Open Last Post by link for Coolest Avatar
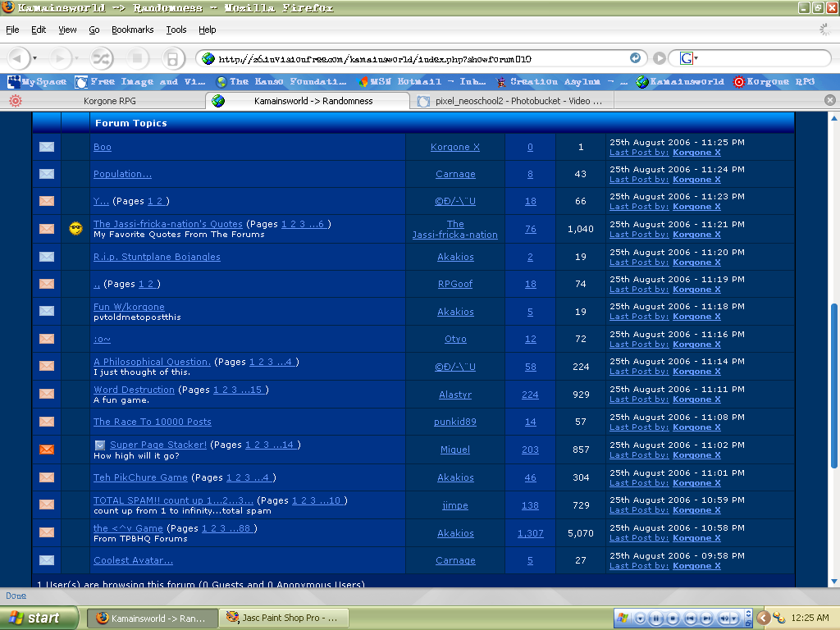840x630 pixels. click(639, 566)
